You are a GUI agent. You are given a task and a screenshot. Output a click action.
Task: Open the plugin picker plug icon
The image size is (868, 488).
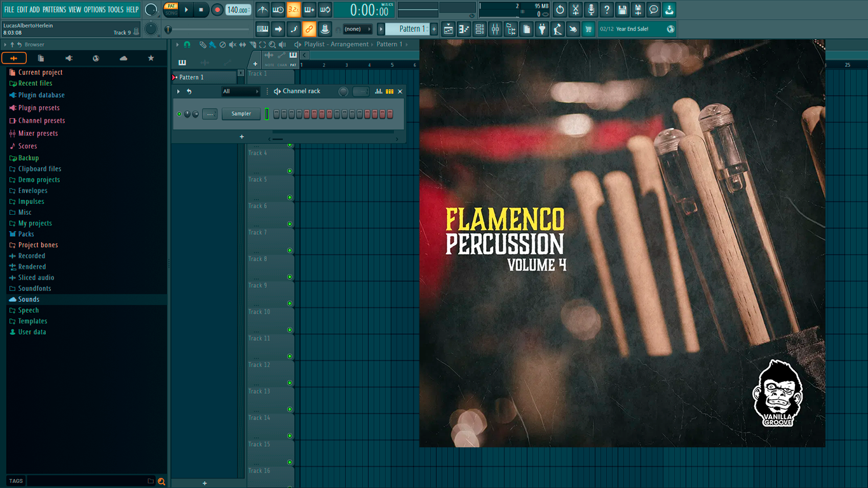[541, 29]
